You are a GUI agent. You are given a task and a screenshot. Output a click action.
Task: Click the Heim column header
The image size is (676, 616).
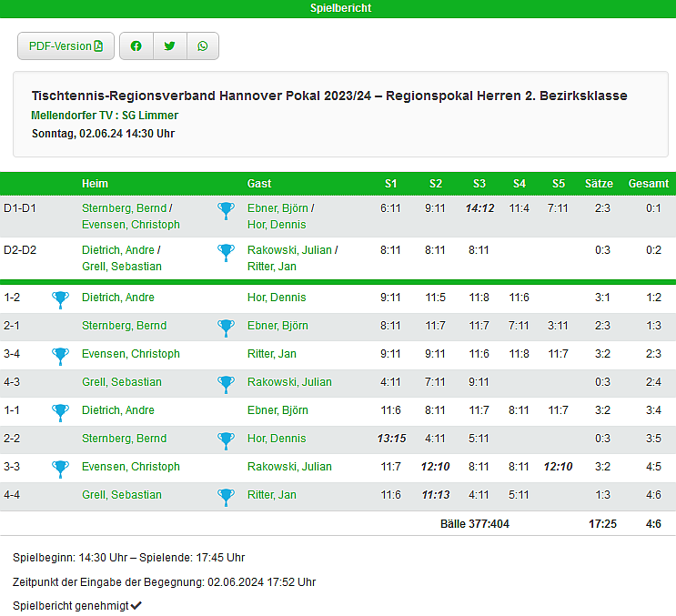tap(95, 184)
